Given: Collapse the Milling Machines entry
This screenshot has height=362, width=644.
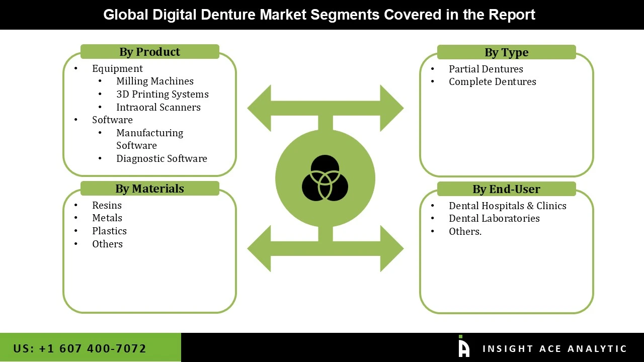Looking at the screenshot, I should (x=155, y=81).
